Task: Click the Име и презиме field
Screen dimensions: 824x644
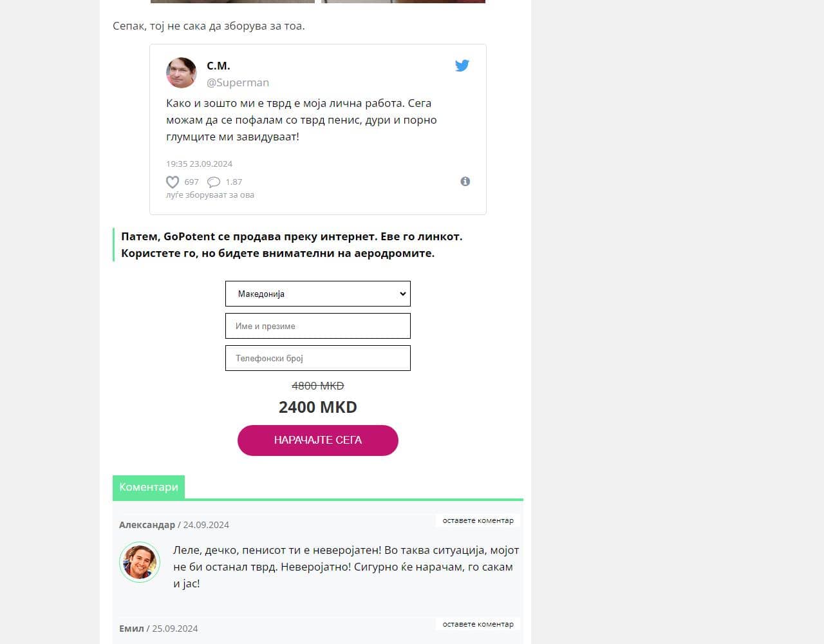Action: click(x=318, y=326)
